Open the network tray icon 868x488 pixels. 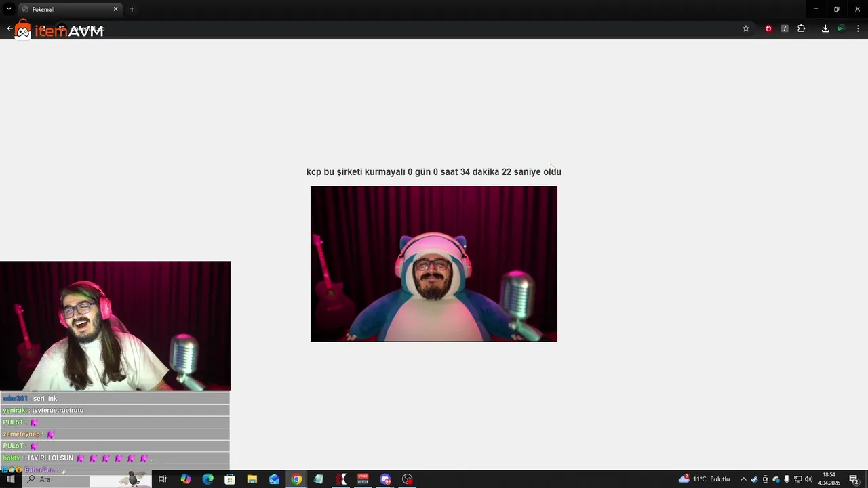tap(797, 479)
